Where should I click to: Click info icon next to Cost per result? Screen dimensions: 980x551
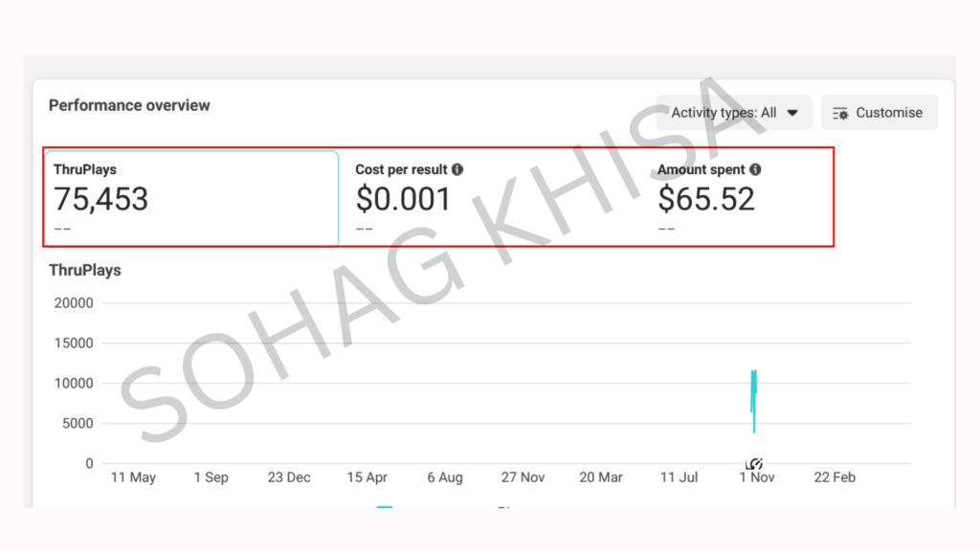(457, 169)
